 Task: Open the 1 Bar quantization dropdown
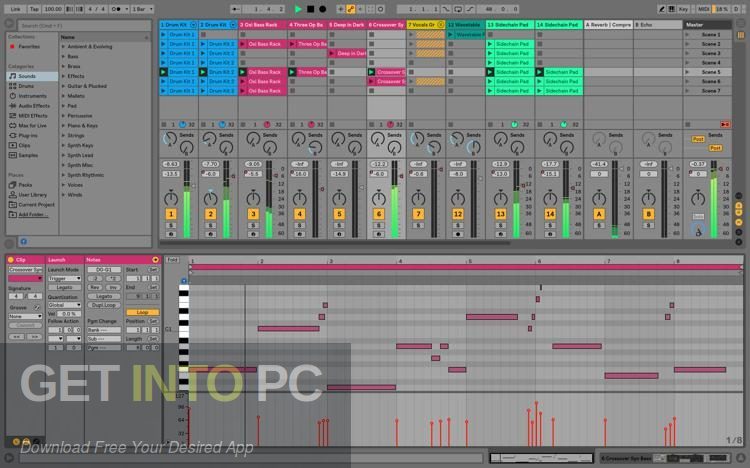[142, 9]
